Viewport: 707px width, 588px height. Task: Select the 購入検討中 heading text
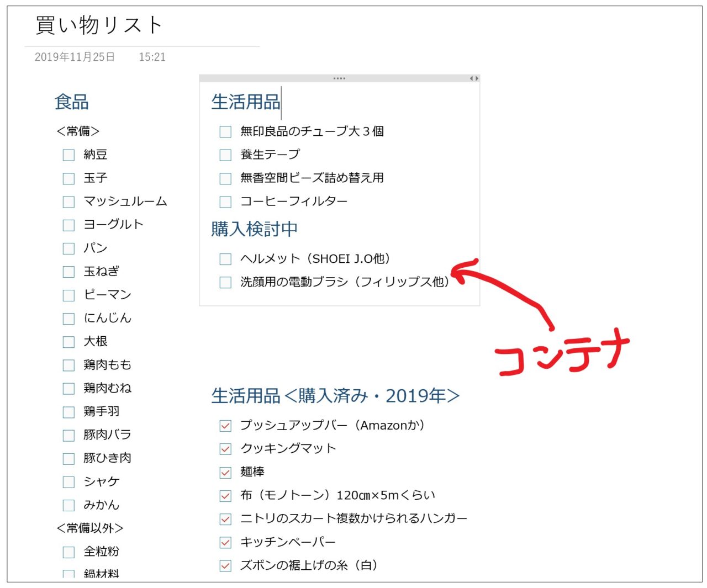click(x=254, y=229)
